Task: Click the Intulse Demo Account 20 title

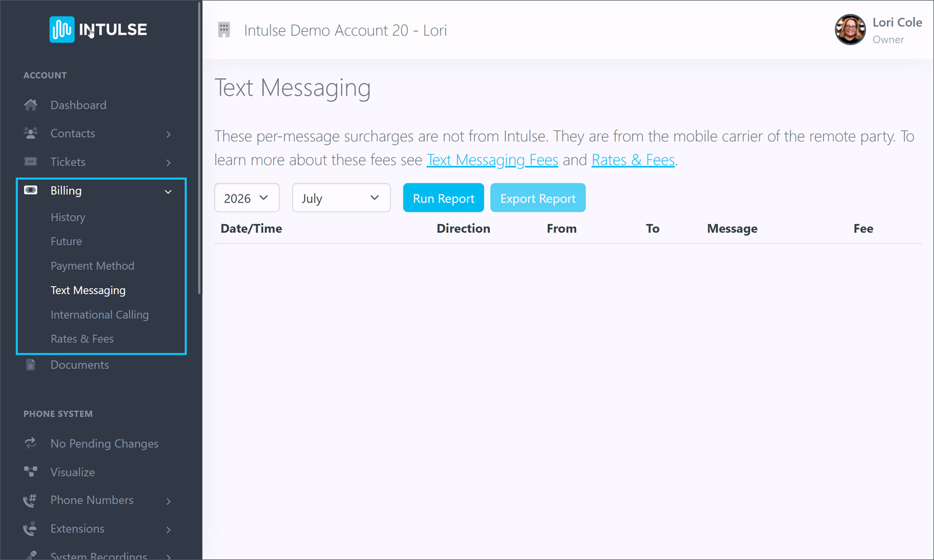Action: (x=345, y=30)
